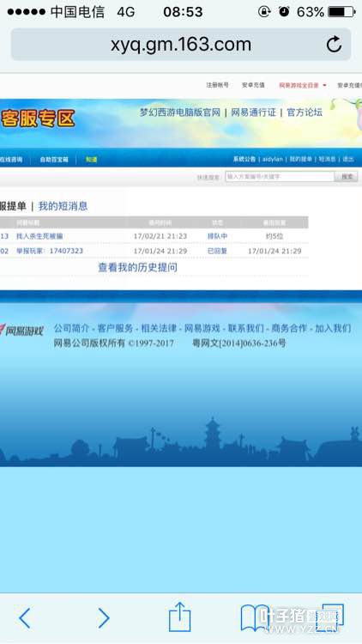Open the 客户服务 footer link
Screen dimensions: 362x644
[115, 328]
